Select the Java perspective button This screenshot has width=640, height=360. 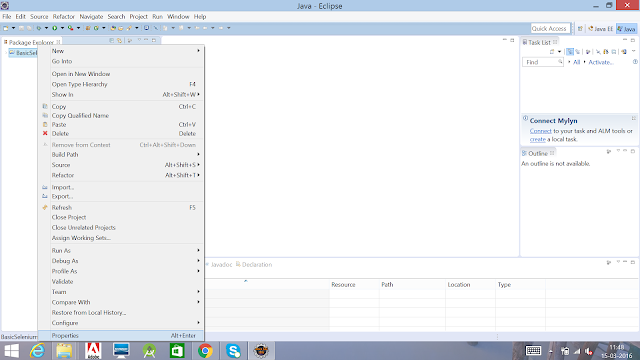pos(626,29)
